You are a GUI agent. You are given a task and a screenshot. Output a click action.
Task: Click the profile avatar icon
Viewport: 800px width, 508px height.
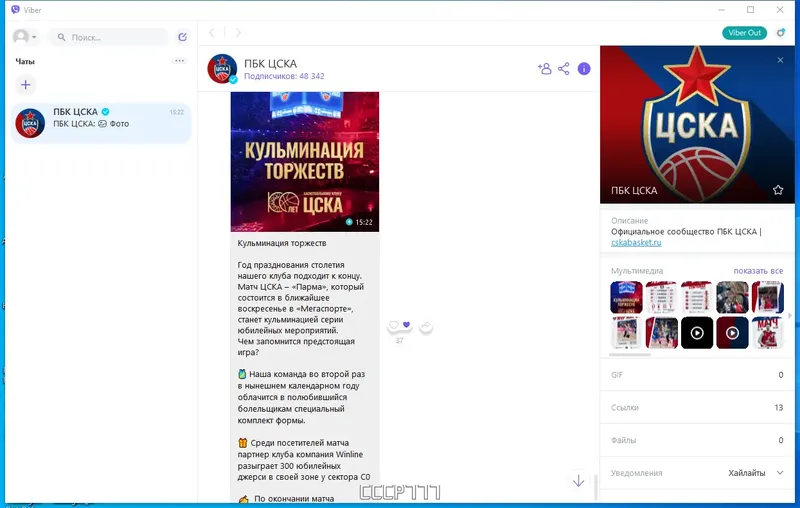point(20,37)
